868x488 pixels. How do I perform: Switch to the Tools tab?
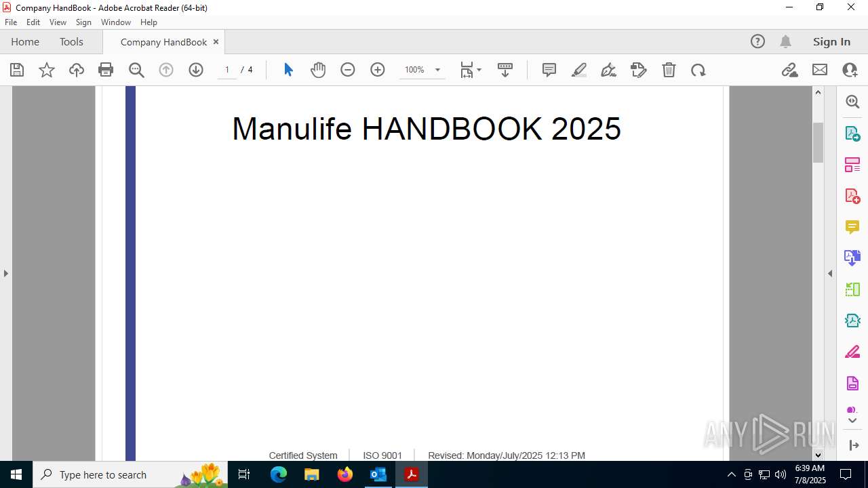coord(71,41)
